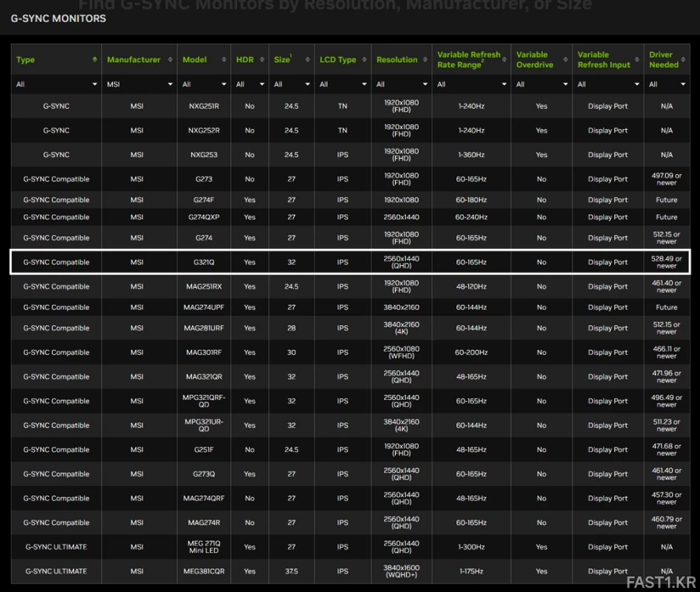Open the Resolution filter dropdown
The width and height of the screenshot is (700, 592).
(401, 84)
